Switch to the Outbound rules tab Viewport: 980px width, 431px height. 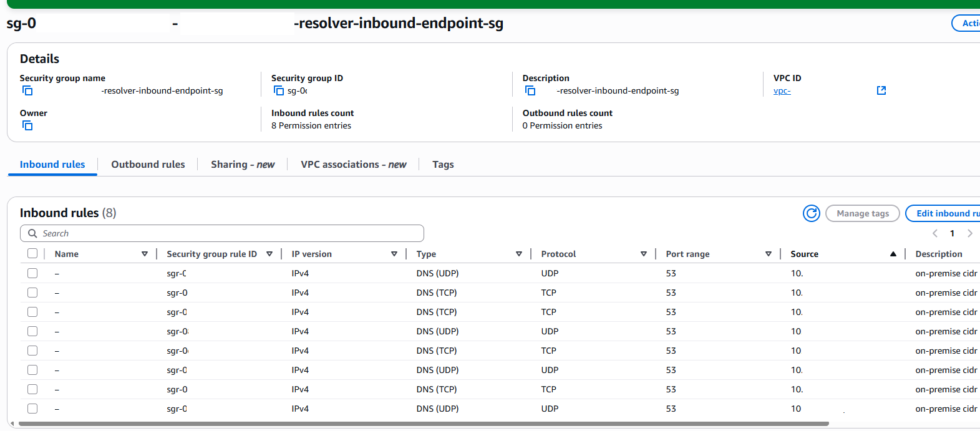tap(148, 165)
